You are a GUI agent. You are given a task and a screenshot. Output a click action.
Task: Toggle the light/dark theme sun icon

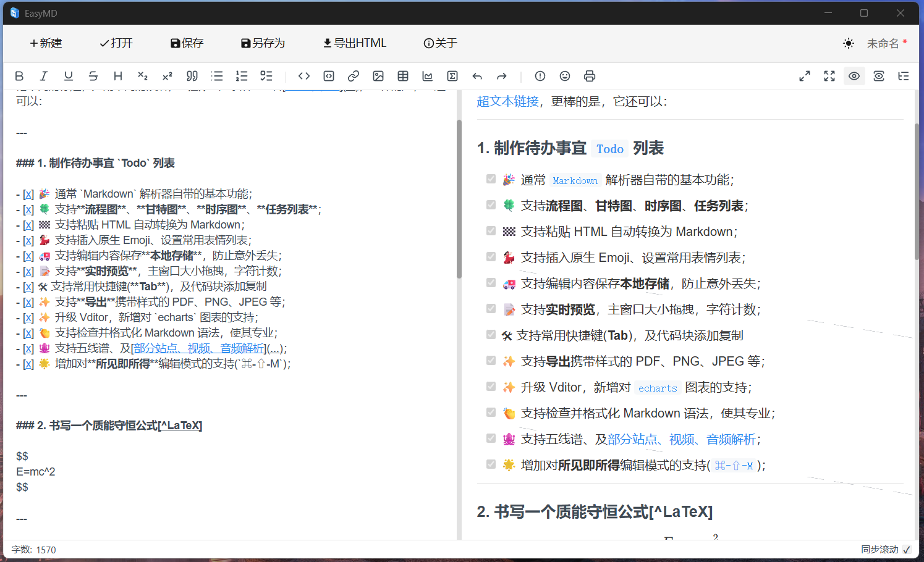pyautogui.click(x=849, y=43)
